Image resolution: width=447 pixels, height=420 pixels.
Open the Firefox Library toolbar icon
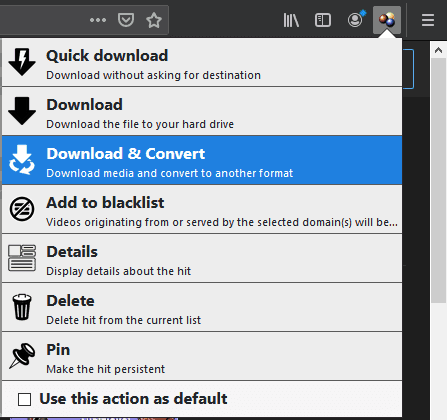coord(291,20)
